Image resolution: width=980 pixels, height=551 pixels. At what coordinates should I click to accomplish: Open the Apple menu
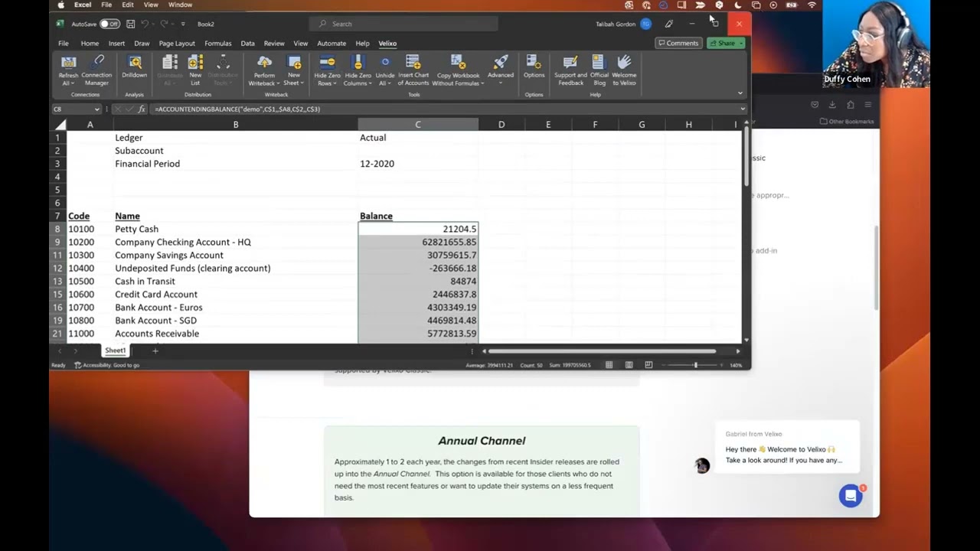click(61, 5)
